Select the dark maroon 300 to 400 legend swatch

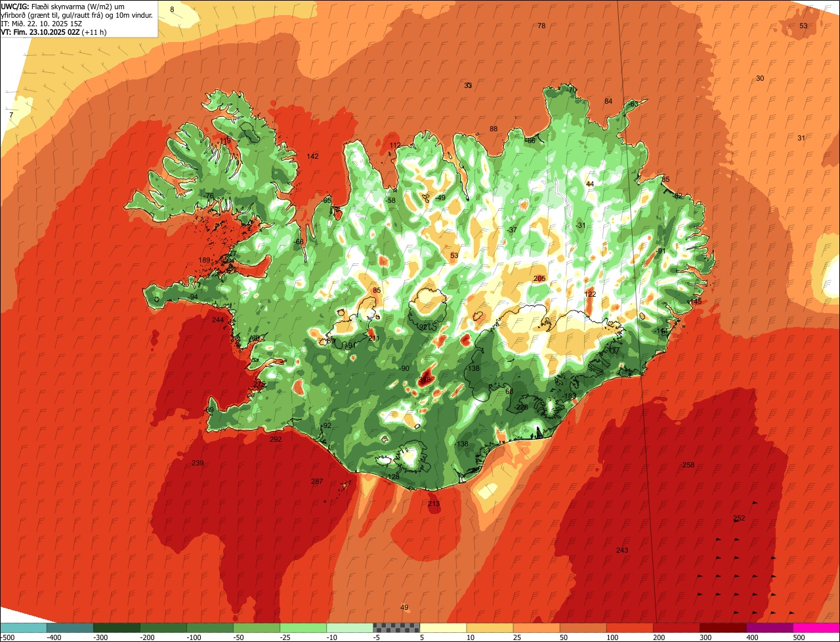click(x=723, y=628)
